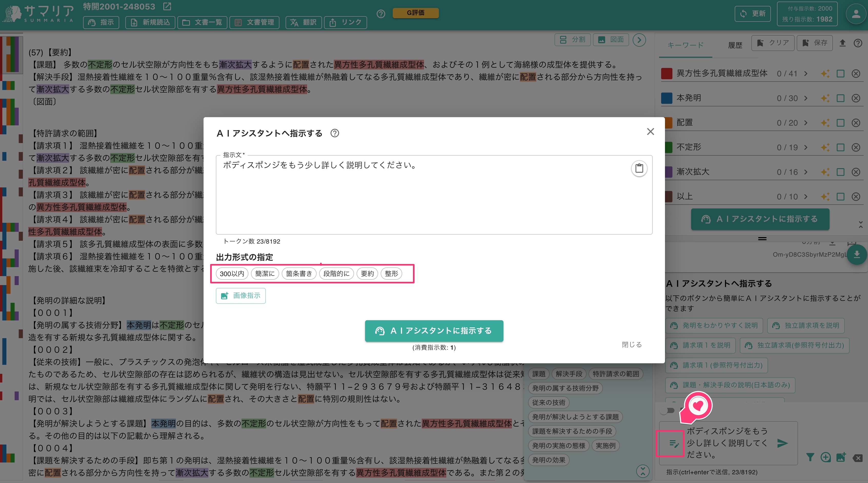Viewport: 868px width, 483px height.
Task: Select the 整形 output format chip
Action: 391,273
